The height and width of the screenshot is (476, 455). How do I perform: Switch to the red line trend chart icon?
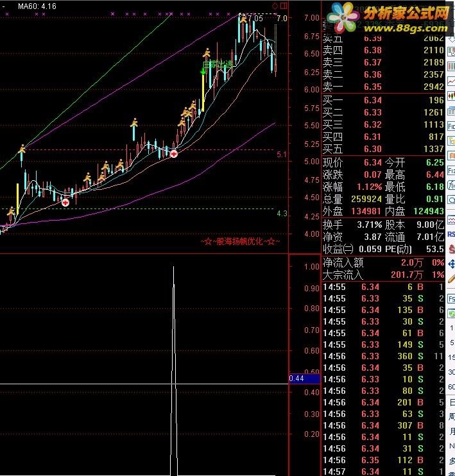coord(451,81)
